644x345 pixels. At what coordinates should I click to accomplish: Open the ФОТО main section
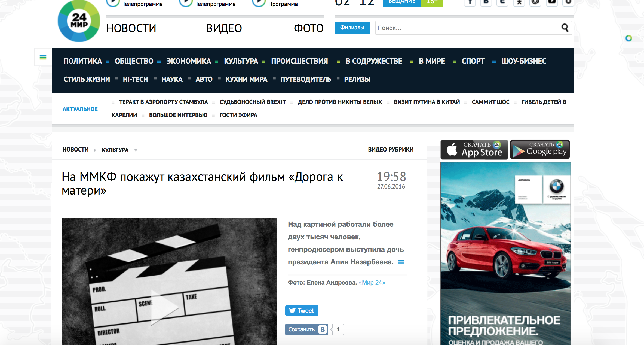pyautogui.click(x=309, y=28)
